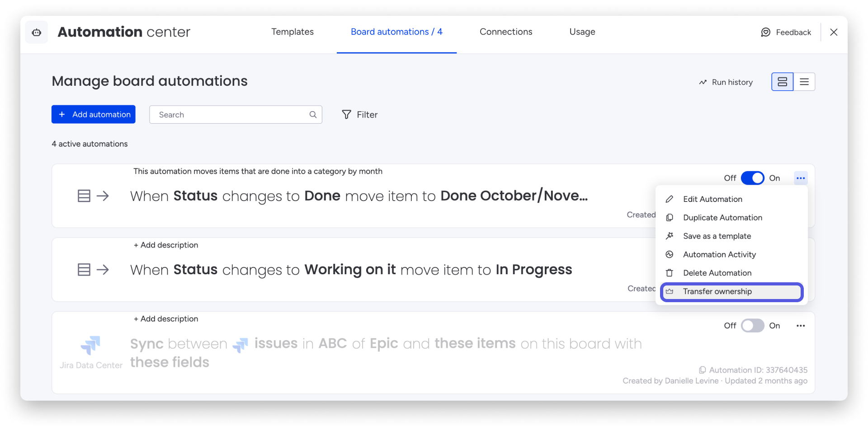Select Transfer ownership option

coord(731,292)
